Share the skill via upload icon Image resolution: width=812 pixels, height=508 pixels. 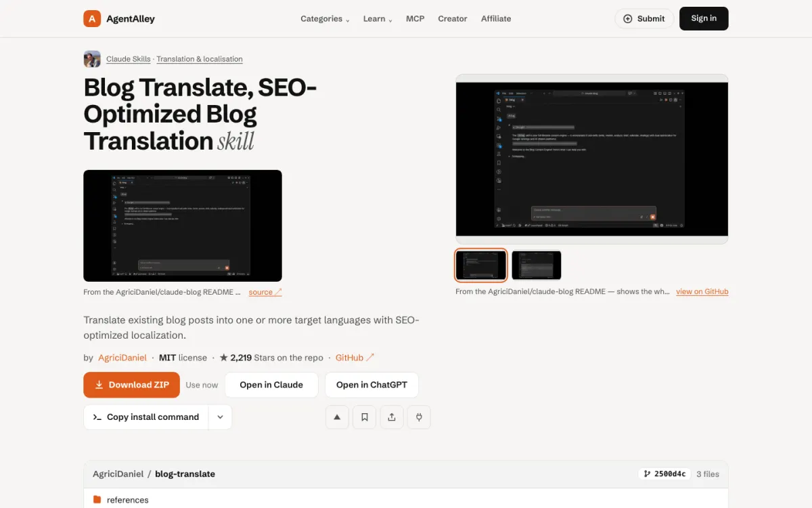[392, 417]
